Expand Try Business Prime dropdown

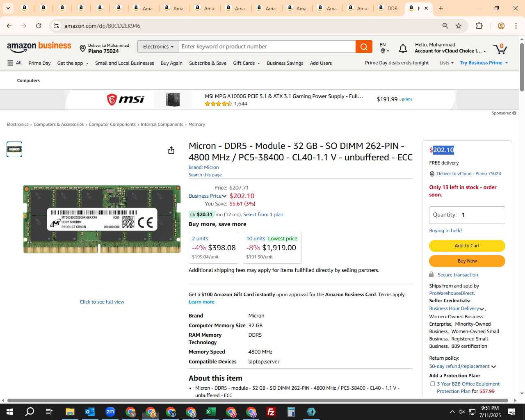tap(484, 63)
